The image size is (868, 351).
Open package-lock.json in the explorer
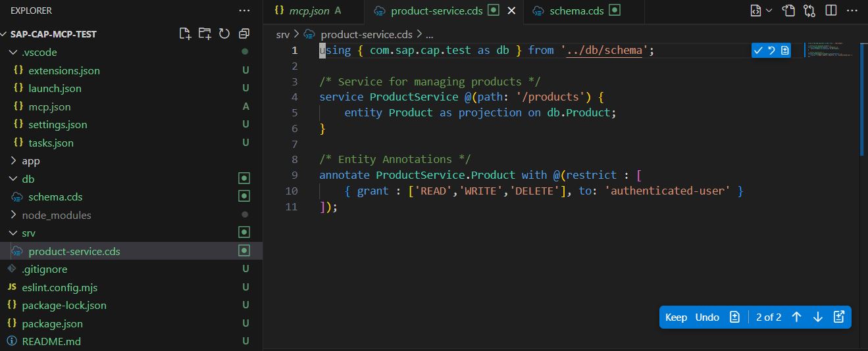[x=64, y=305]
